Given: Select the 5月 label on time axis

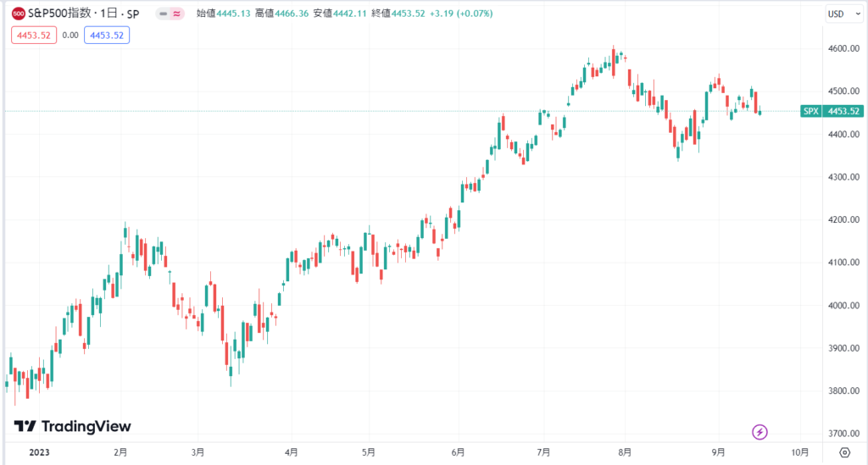Looking at the screenshot, I should coord(369,452).
